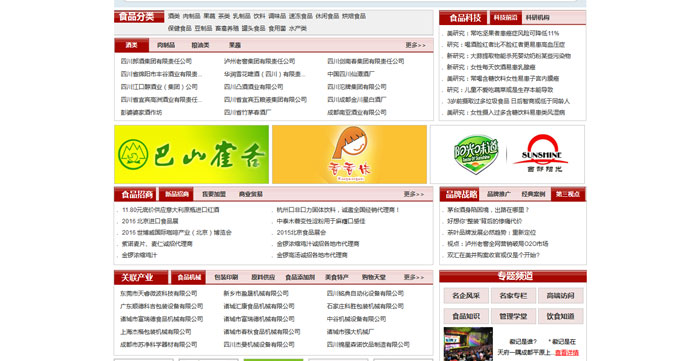Open 四川省宜宾五粮液集团有限公司 link
Viewport: 700px width, 361px height.
[265, 100]
